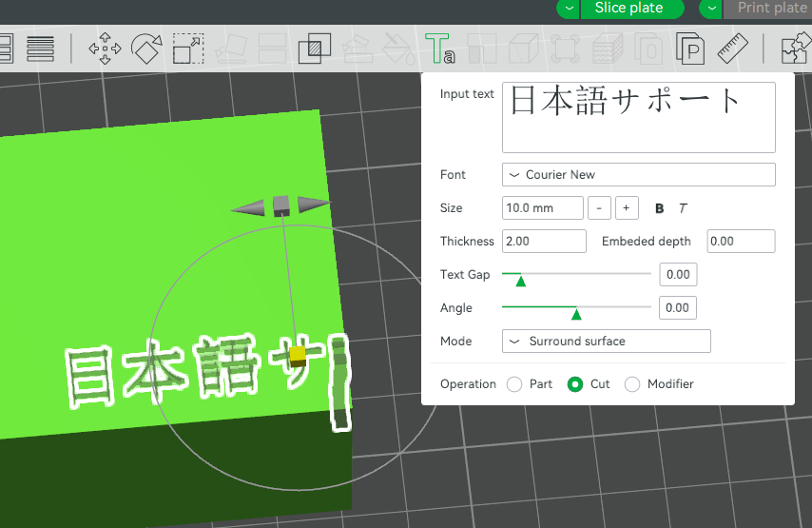Screen dimensions: 812x528
Task: Click the Slice plate button
Action: (632, 9)
